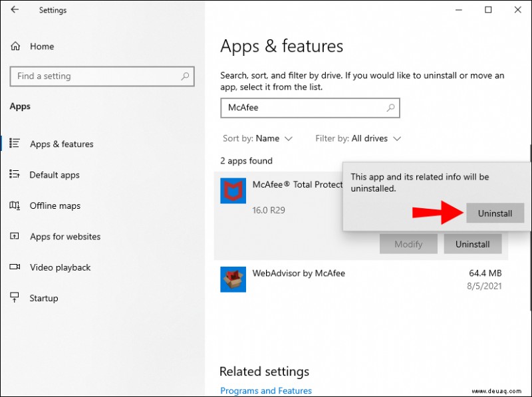
Task: Click the Find a setting search field
Action: coord(102,76)
